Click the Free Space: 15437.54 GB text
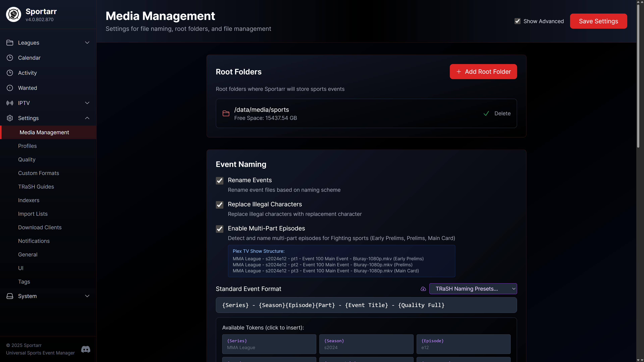Viewport: 644px width, 362px height. pos(265,118)
